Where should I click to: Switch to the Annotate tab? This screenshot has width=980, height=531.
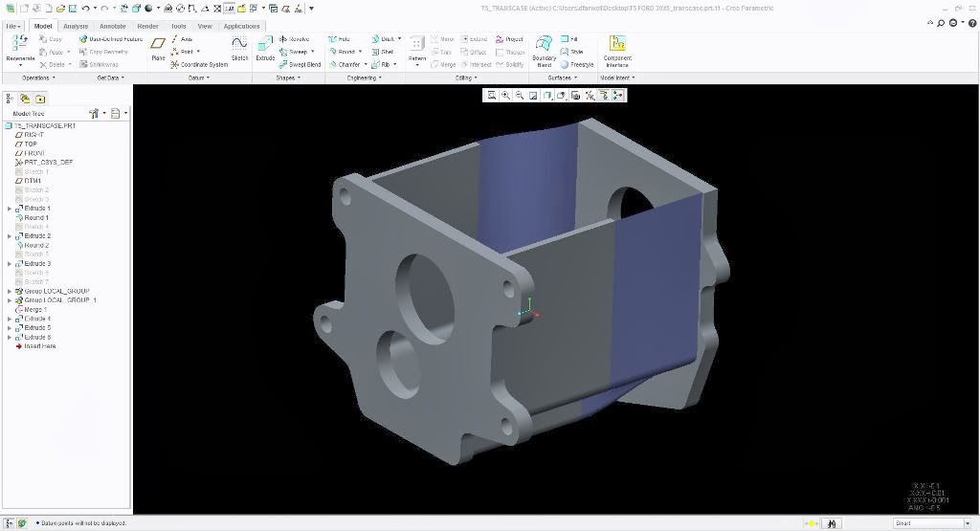pyautogui.click(x=113, y=26)
